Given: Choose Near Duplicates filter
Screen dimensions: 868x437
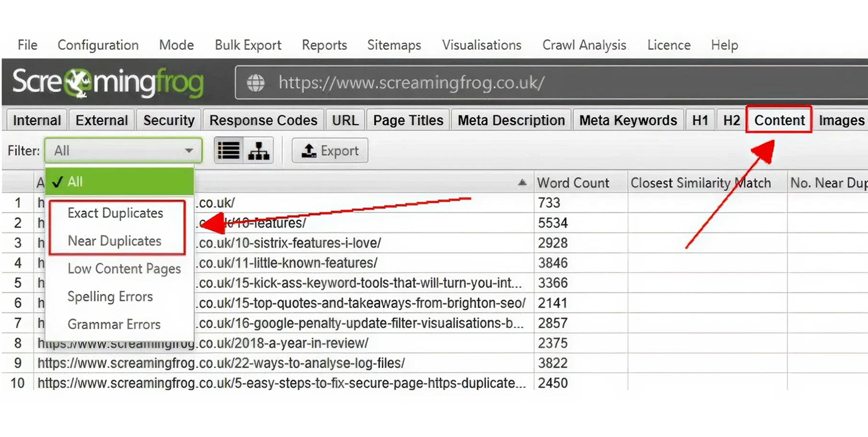Looking at the screenshot, I should [114, 241].
